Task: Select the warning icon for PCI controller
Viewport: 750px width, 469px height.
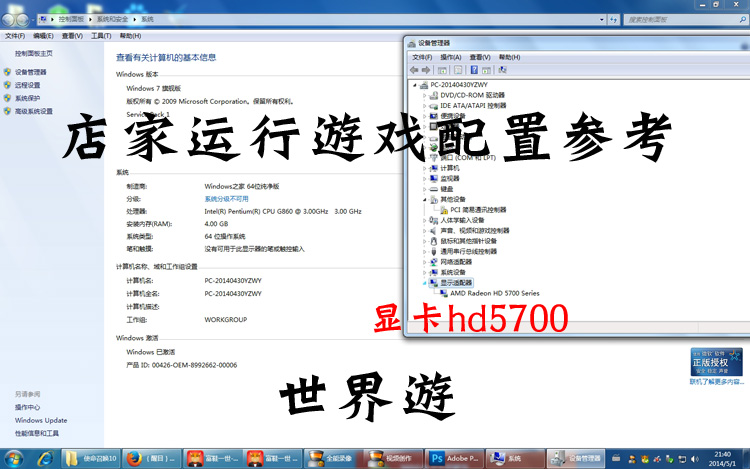Action: point(444,210)
